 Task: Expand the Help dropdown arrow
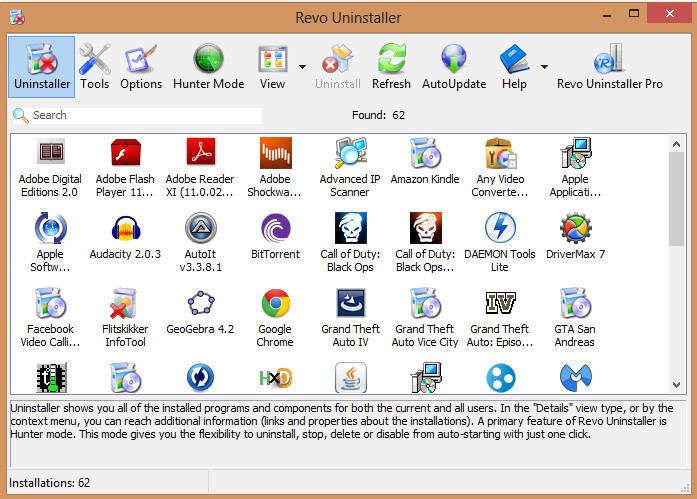click(544, 67)
